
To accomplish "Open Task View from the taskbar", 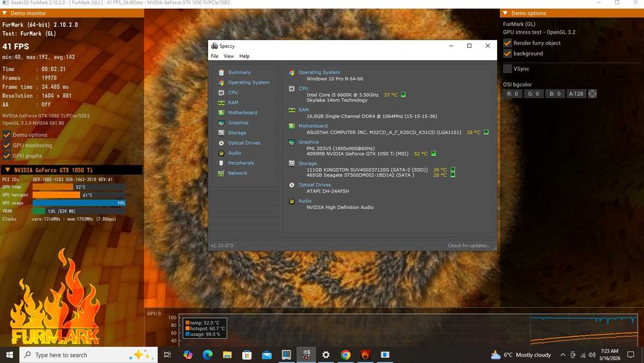I will tap(167, 355).
